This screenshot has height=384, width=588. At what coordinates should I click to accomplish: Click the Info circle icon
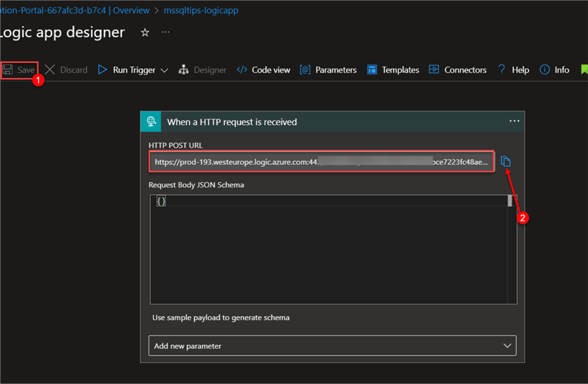tap(544, 70)
